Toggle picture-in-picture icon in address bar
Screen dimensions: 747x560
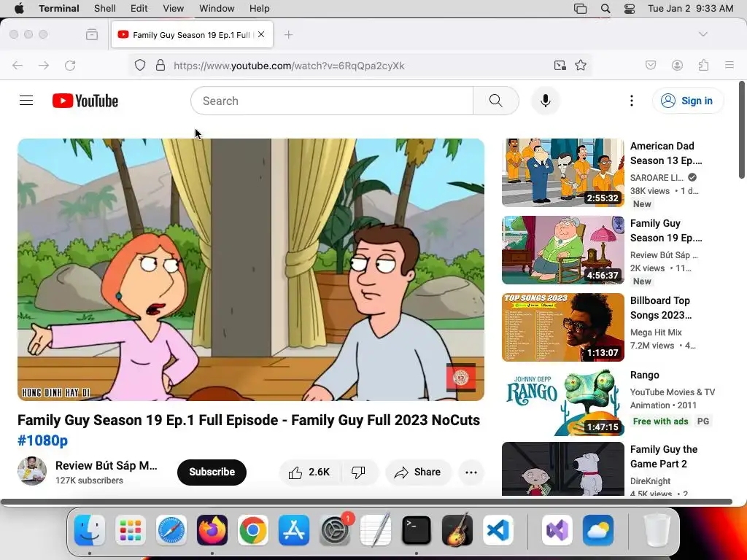(560, 65)
